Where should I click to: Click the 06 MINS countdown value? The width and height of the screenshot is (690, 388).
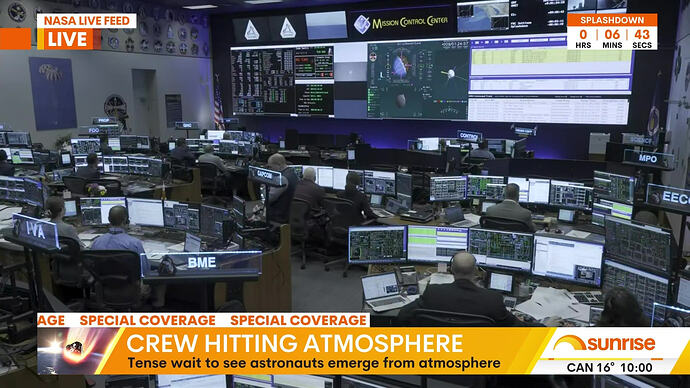612,38
